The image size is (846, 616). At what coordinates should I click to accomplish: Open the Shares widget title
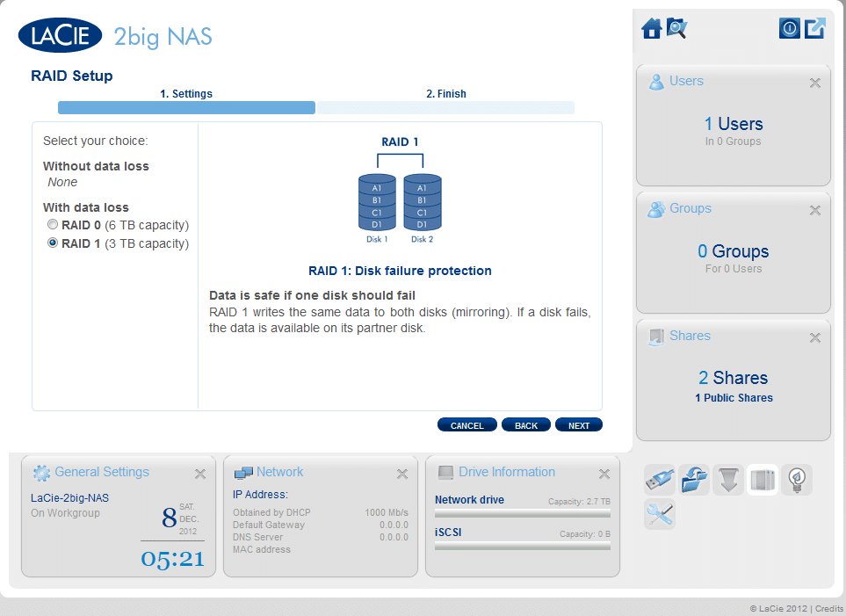[691, 336]
